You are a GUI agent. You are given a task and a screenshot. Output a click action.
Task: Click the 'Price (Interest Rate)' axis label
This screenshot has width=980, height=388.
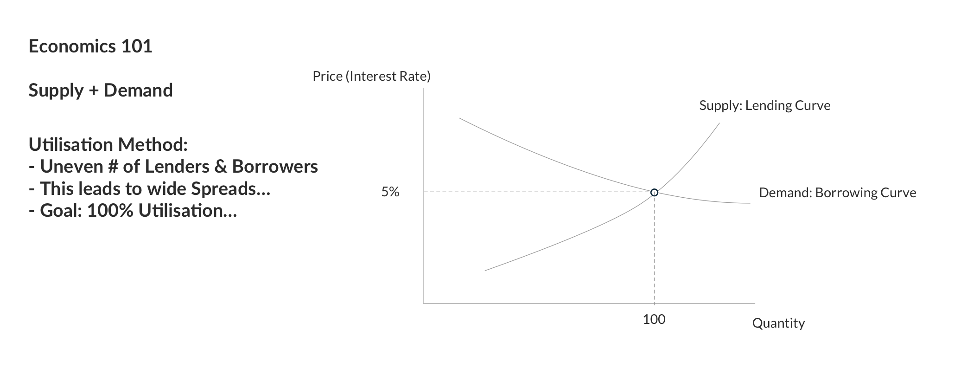tap(372, 76)
